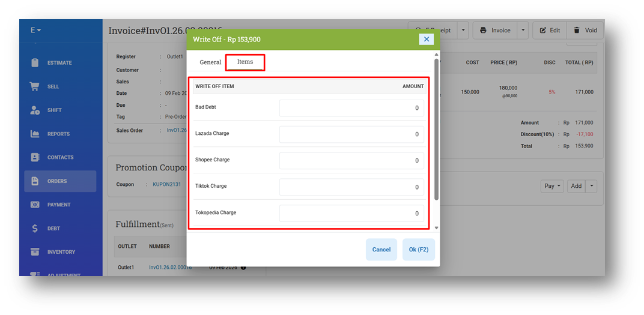This screenshot has height=315, width=644.
Task: Click the Debt dollar sign icon
Action: (35, 228)
